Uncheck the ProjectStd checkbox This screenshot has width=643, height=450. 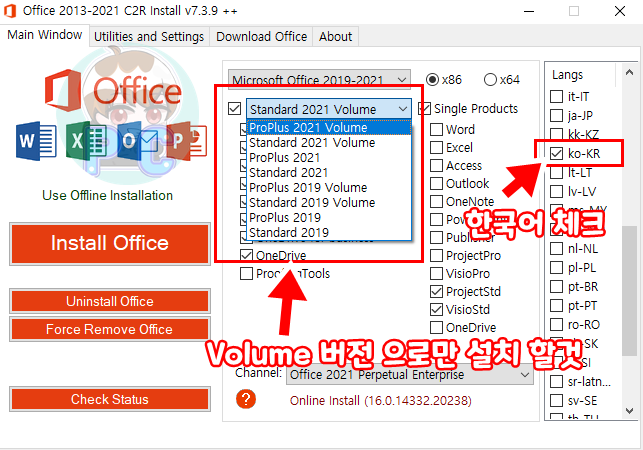tap(436, 292)
